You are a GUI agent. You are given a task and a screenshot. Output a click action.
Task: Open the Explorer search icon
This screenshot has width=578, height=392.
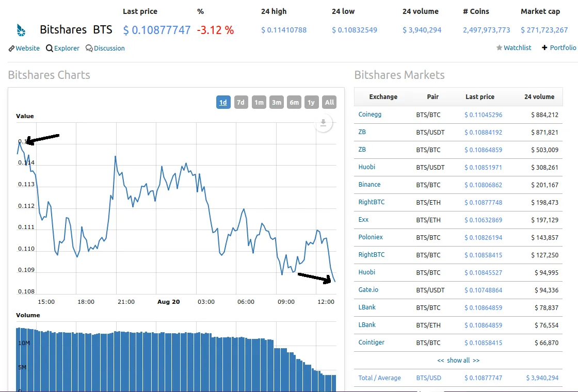tap(50, 48)
